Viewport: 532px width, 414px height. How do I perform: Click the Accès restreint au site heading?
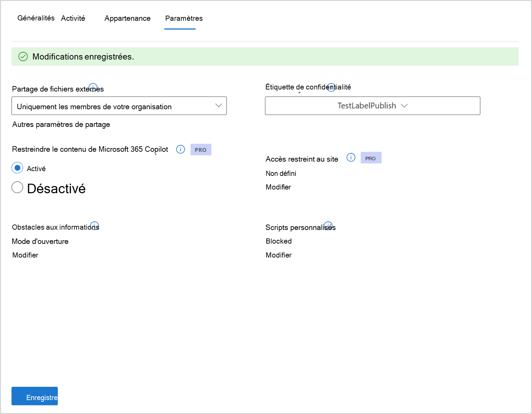click(x=302, y=159)
